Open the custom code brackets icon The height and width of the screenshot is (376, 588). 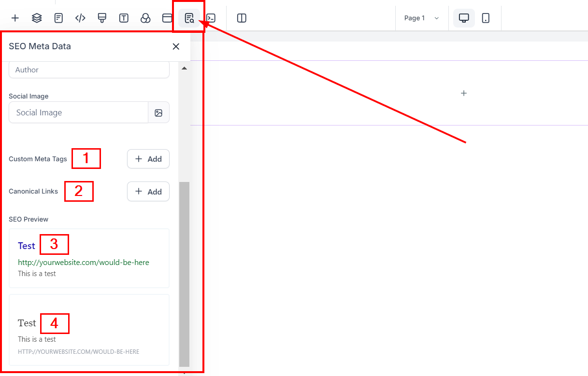point(80,18)
